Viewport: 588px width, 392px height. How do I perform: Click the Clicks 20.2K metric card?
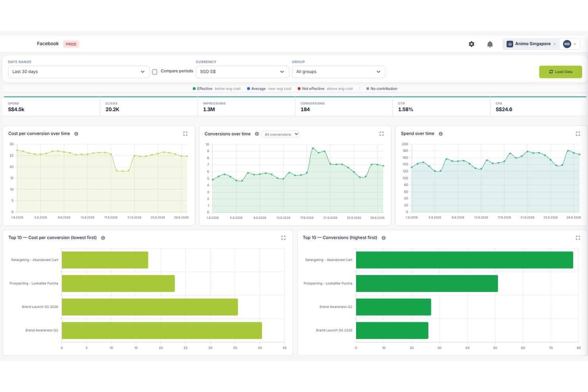click(149, 106)
